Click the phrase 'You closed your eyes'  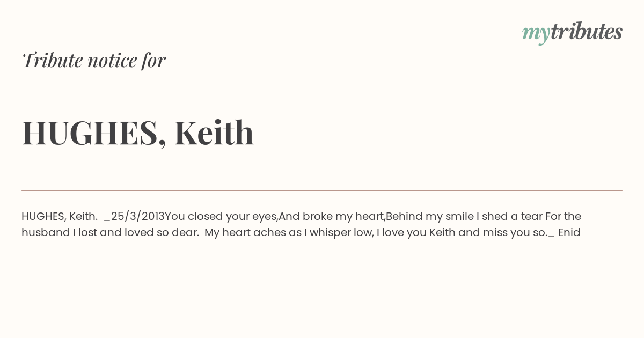221,217
